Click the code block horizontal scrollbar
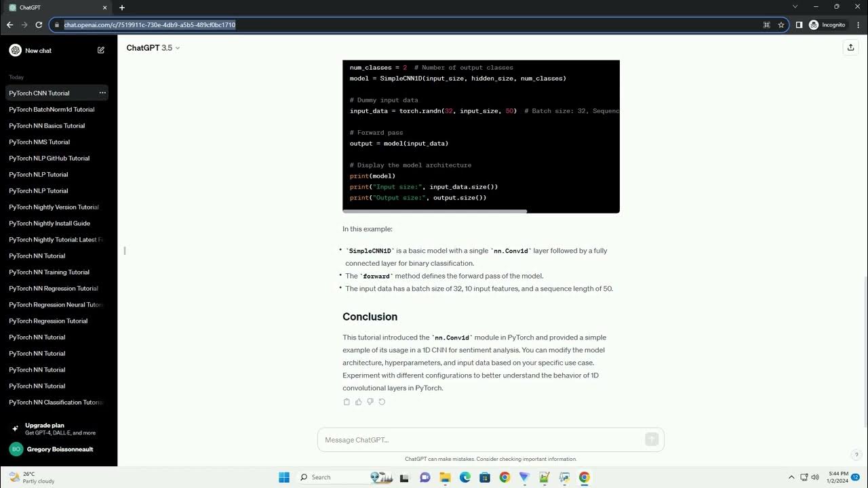The image size is (868, 488). point(435,211)
